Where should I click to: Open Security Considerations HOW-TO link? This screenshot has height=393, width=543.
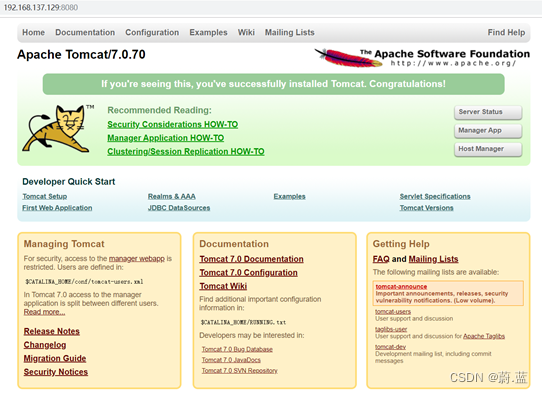pyautogui.click(x=172, y=124)
